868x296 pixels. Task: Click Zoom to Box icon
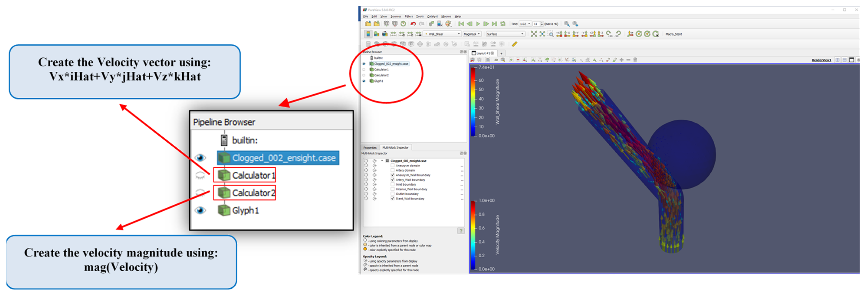pyautogui.click(x=551, y=34)
